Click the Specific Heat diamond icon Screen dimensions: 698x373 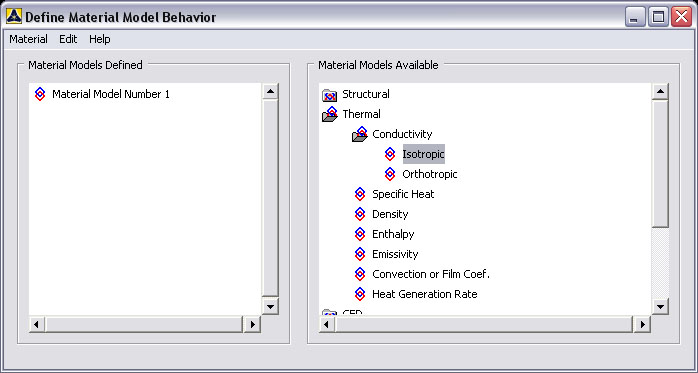[360, 194]
